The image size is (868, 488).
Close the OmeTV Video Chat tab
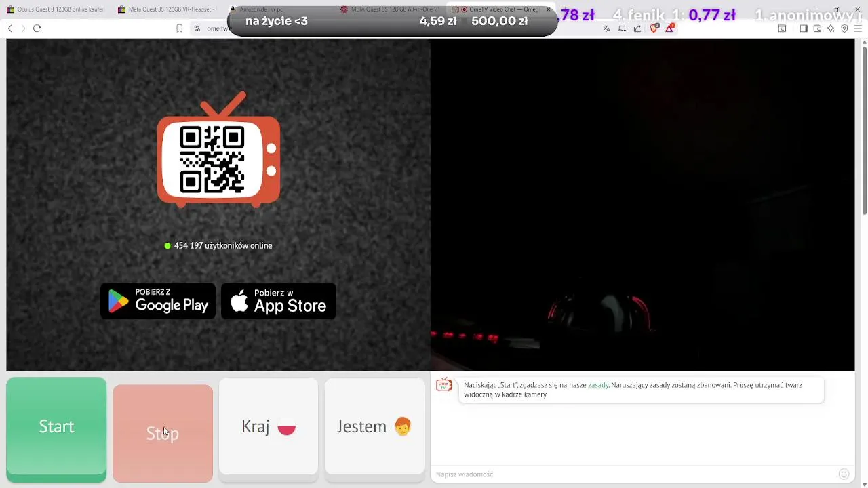(549, 9)
